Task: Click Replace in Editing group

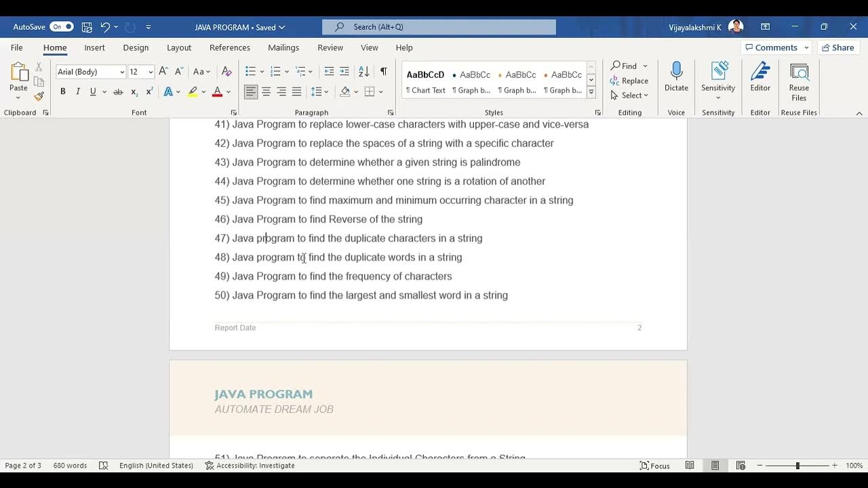Action: pos(629,81)
